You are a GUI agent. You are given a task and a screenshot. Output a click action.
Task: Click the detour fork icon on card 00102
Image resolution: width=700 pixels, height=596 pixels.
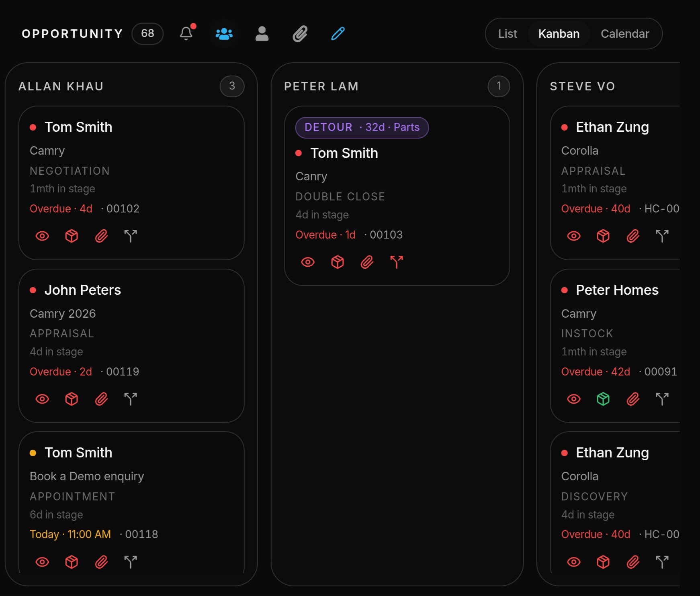(x=131, y=236)
